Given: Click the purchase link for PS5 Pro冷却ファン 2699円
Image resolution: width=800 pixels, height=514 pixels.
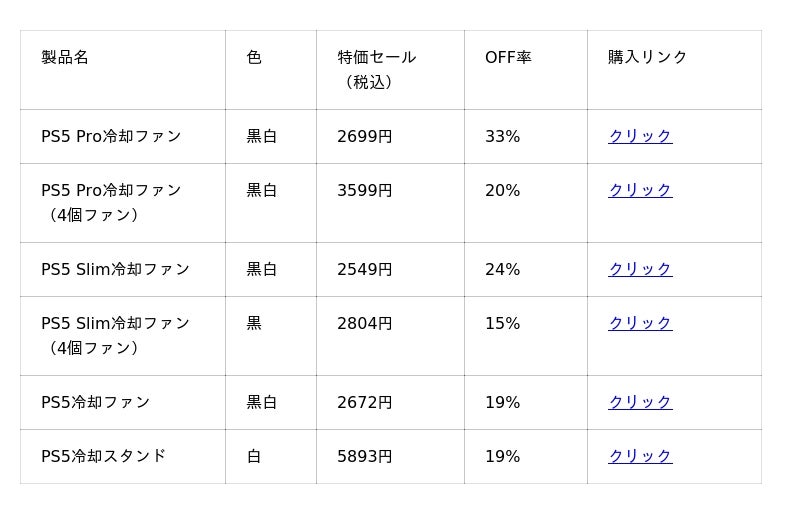Looking at the screenshot, I should pyautogui.click(x=640, y=136).
